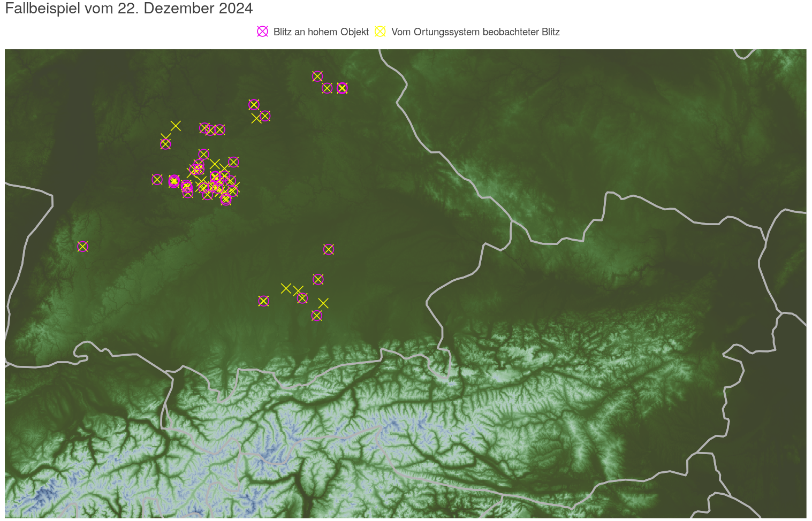The image size is (812, 521).
Task: Click the leftmost circled marker of dense cluster
Action: [x=157, y=179]
